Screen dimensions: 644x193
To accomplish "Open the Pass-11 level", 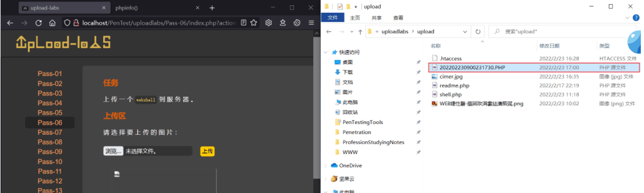I will (50, 172).
